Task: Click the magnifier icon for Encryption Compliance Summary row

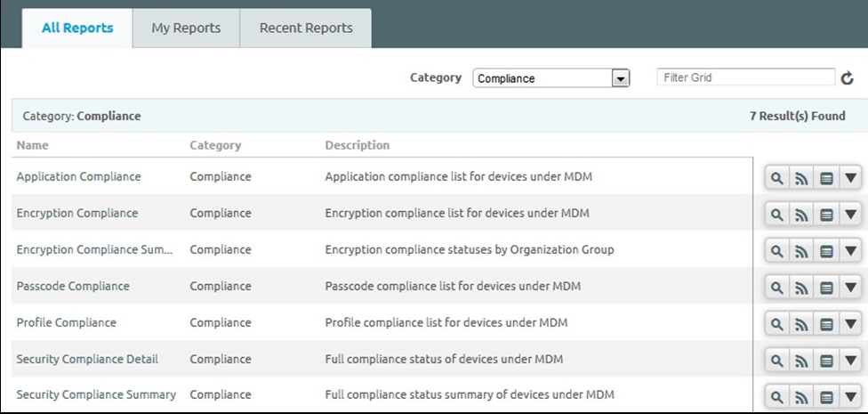Action: coord(776,251)
